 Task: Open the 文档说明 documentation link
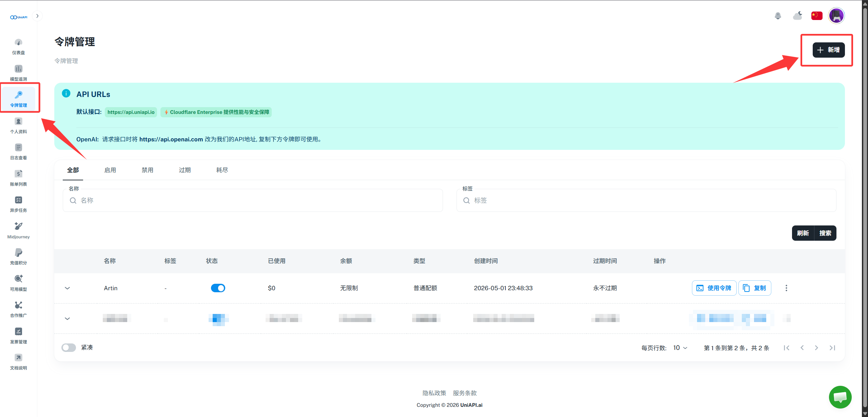[x=18, y=362]
